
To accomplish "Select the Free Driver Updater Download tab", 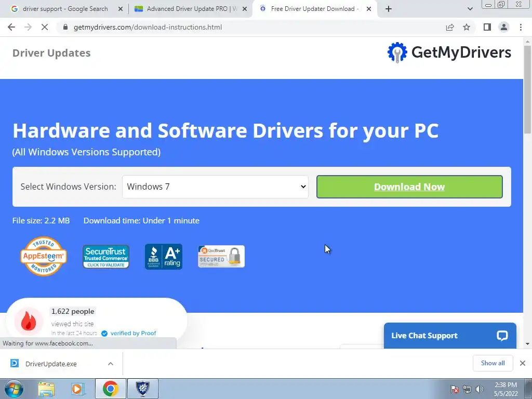I will (x=314, y=9).
